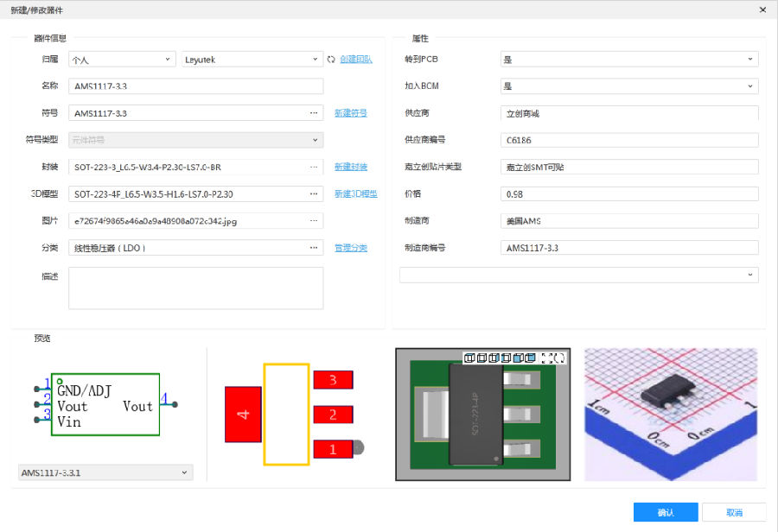Click the disabled 符号类型 dropdown
The image size is (778, 532).
(x=196, y=140)
